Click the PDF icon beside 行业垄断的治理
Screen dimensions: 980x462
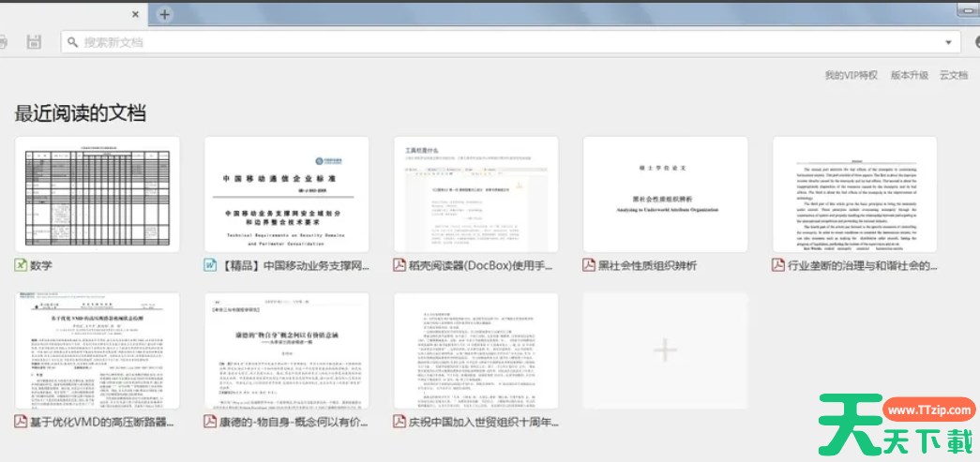click(x=778, y=265)
